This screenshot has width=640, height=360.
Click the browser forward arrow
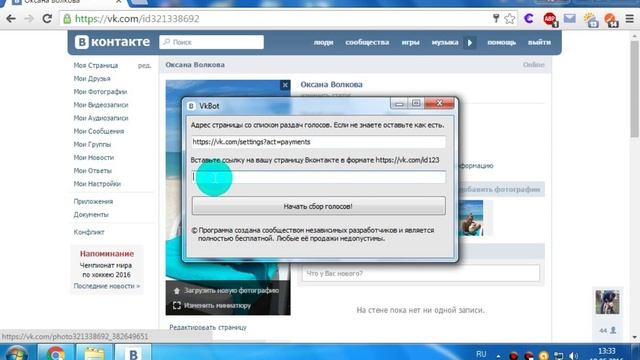[x=29, y=19]
